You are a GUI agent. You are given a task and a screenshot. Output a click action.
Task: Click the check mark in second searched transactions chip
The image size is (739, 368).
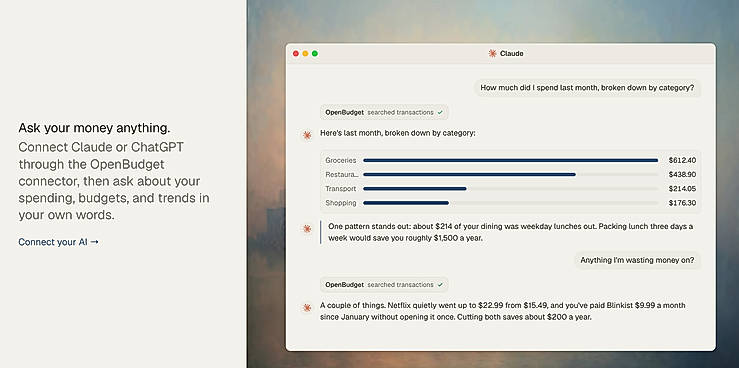(x=440, y=285)
